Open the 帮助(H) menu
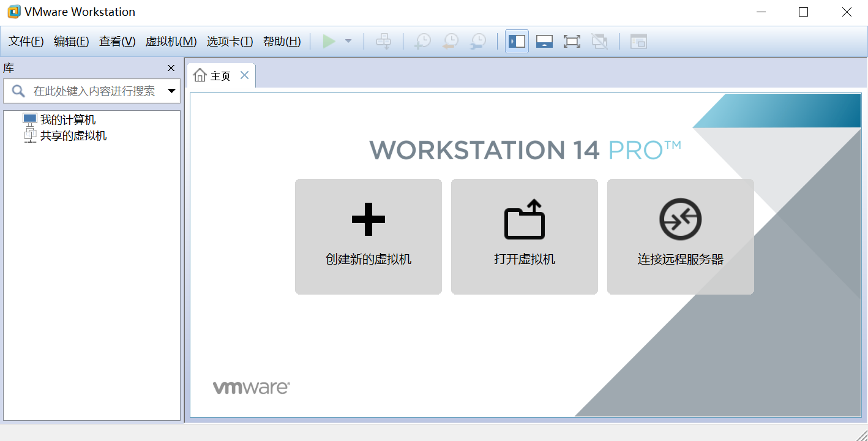Image resolution: width=868 pixels, height=441 pixels. coord(282,42)
